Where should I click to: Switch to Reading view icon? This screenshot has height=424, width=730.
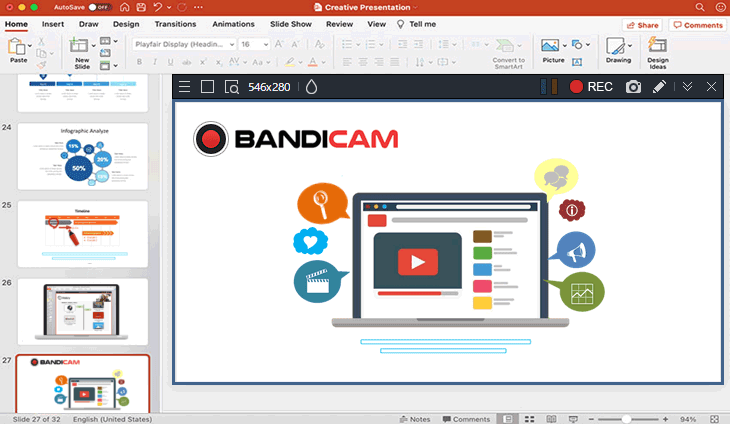(551, 419)
